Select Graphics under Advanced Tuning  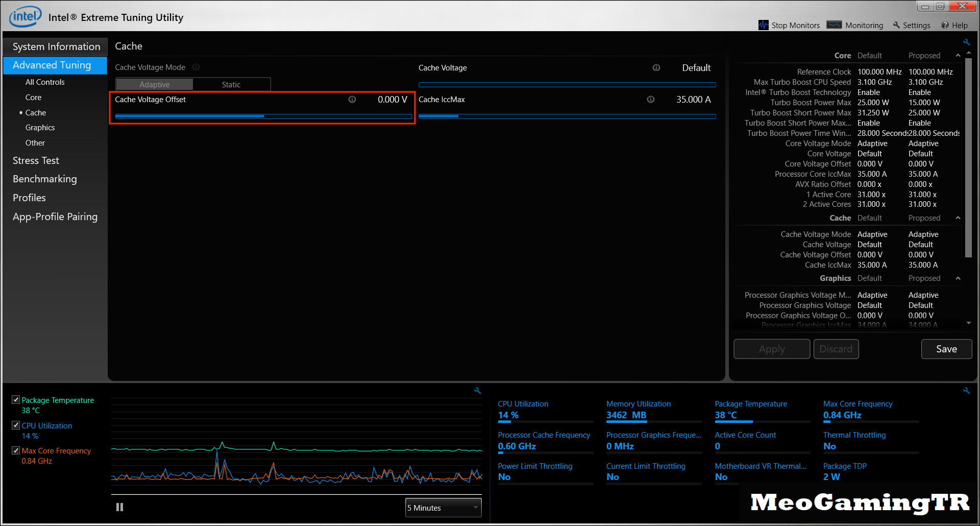(x=40, y=127)
